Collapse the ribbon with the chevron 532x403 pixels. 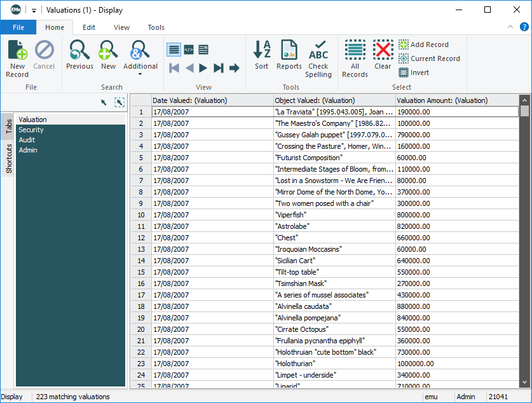(x=510, y=27)
